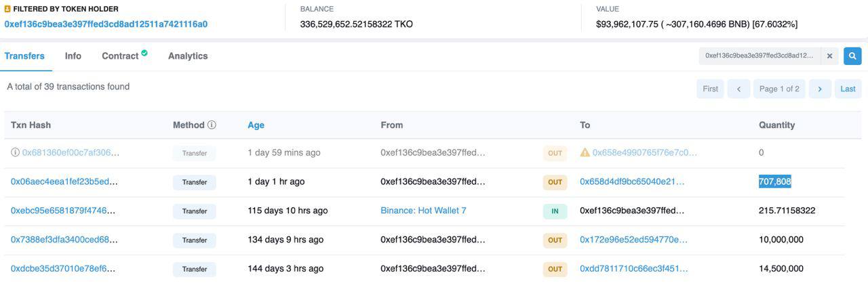This screenshot has width=868, height=283.
Task: Clear the address filter with the X icon
Action: tap(829, 56)
